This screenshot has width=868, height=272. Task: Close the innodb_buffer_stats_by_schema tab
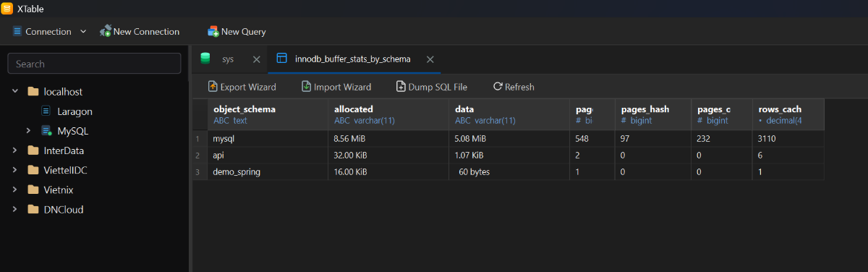tap(430, 59)
